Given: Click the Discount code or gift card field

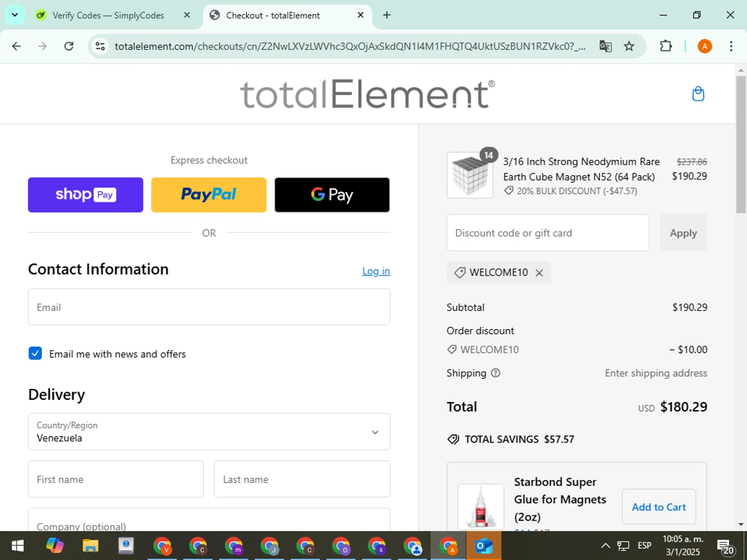Looking at the screenshot, I should (548, 233).
